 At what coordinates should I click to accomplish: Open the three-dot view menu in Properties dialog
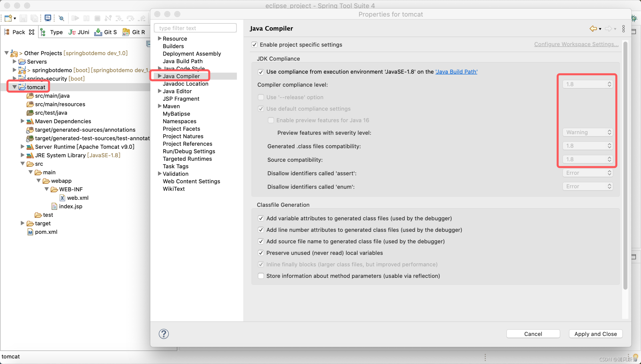[x=623, y=29]
